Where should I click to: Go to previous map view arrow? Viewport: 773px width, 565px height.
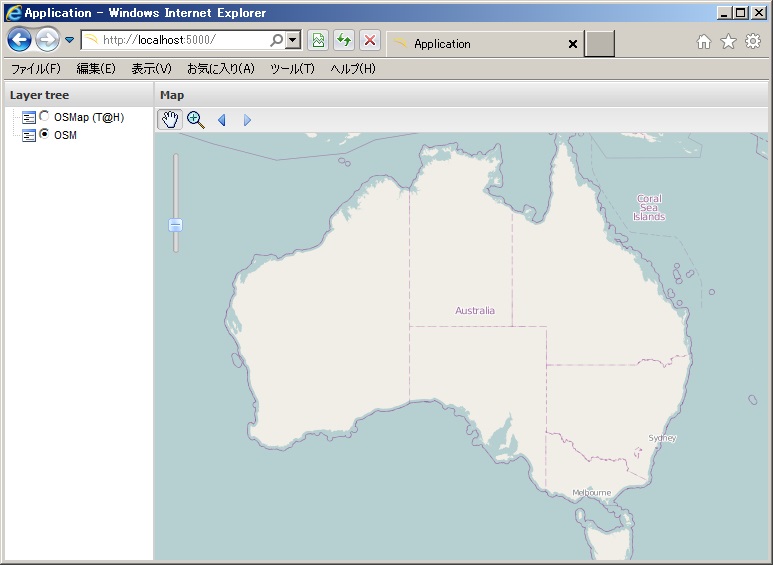click(x=221, y=120)
